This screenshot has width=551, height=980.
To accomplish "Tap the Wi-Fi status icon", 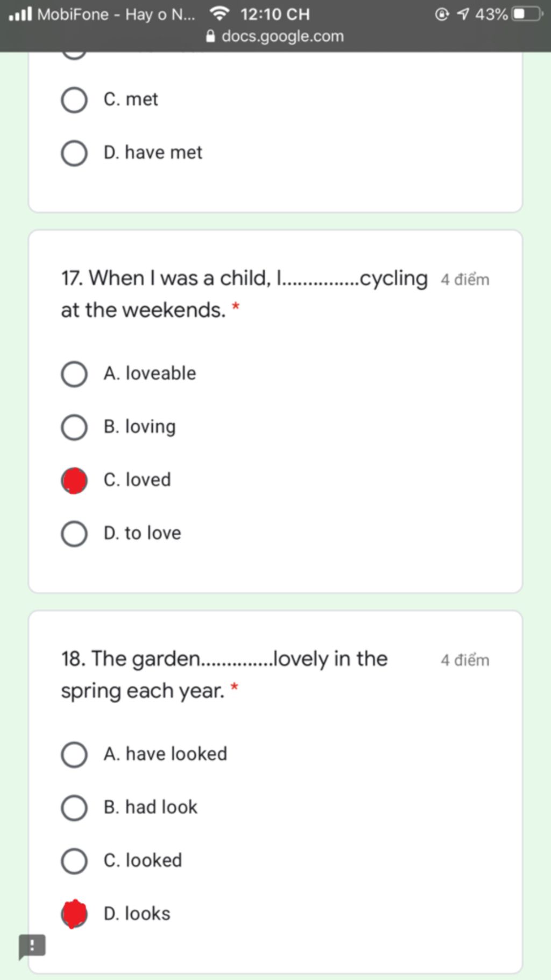I will [220, 13].
